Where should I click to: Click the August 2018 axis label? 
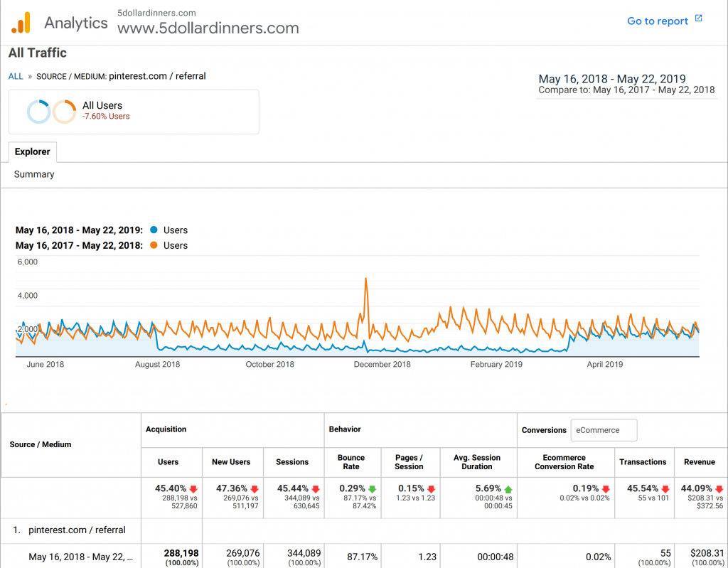click(x=157, y=365)
